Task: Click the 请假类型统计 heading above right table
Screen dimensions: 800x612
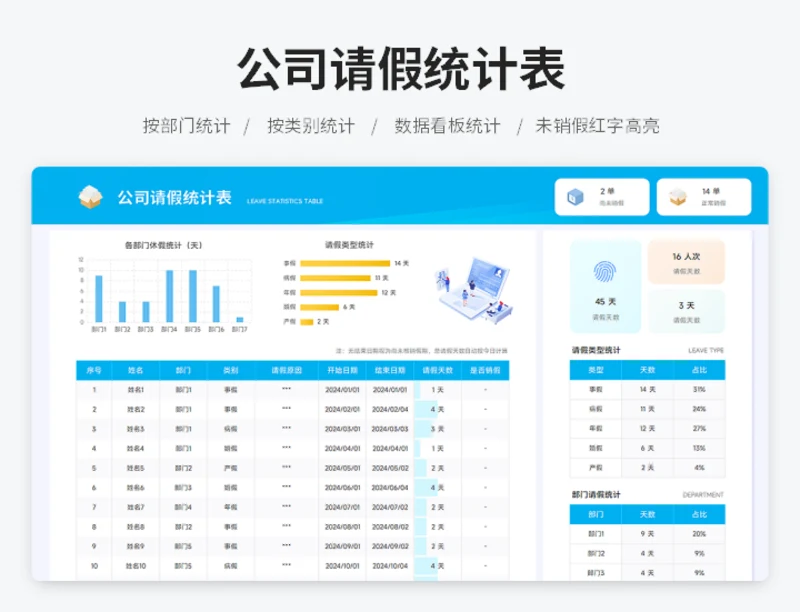Action: pos(596,350)
